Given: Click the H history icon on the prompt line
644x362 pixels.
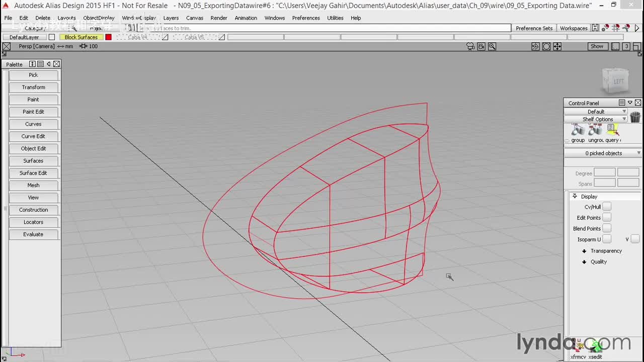Looking at the screenshot, I should 595,28.
